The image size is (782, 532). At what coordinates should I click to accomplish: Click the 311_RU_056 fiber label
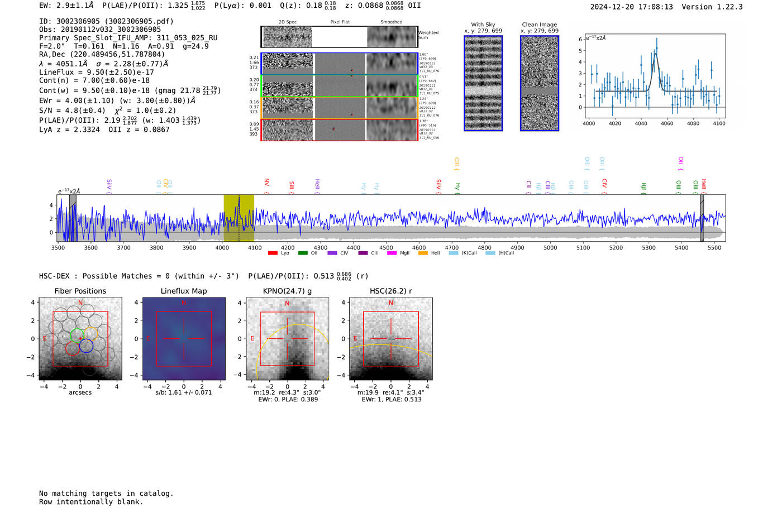click(429, 138)
